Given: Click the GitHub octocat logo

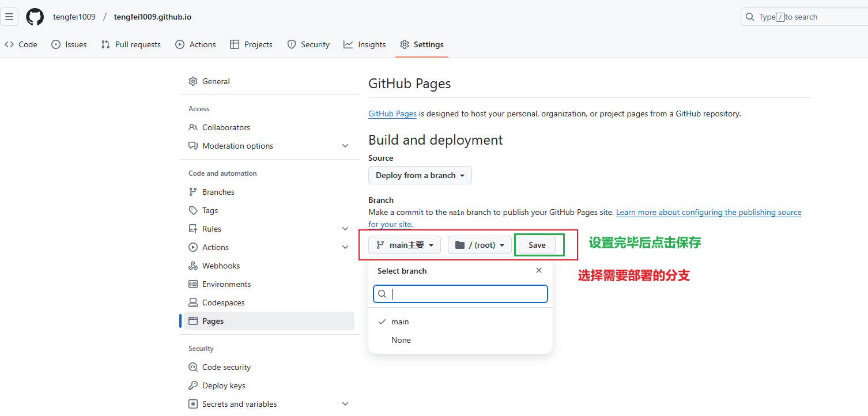Looking at the screenshot, I should (35, 17).
